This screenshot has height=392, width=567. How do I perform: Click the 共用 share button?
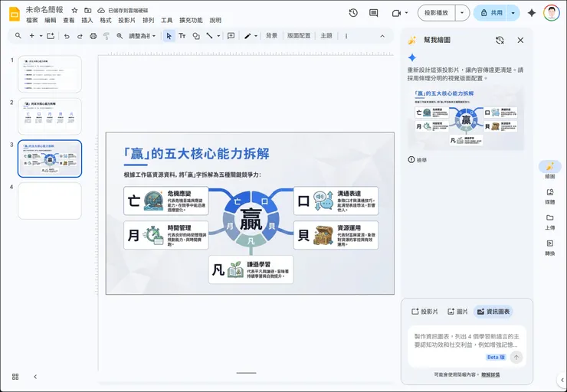coord(490,13)
